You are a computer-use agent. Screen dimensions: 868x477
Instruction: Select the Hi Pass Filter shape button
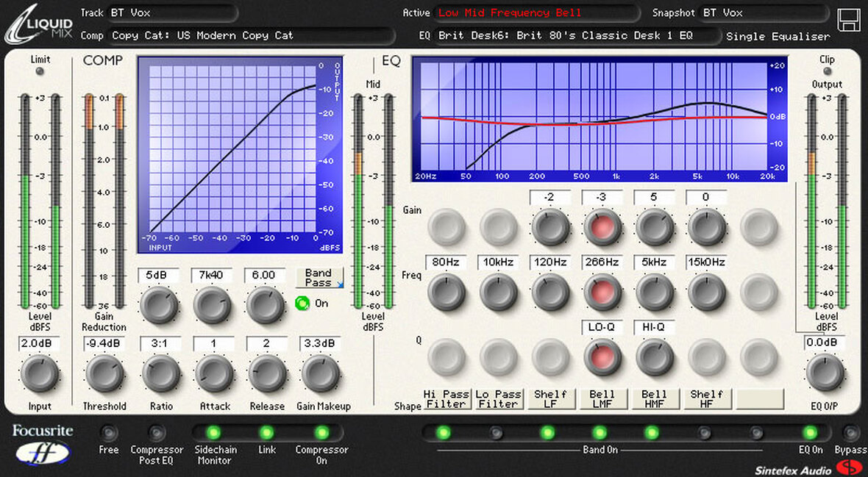tap(445, 399)
